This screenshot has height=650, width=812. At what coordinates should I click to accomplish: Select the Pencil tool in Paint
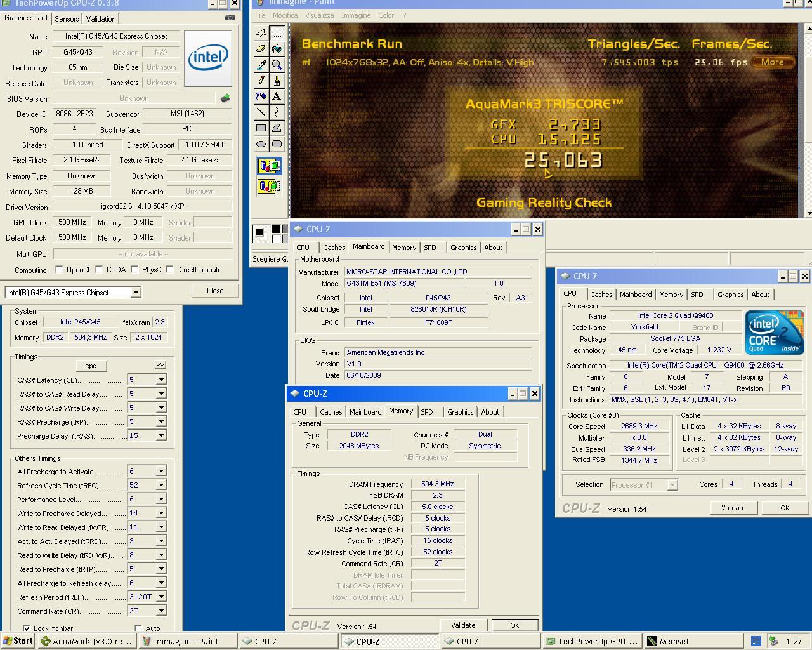261,81
